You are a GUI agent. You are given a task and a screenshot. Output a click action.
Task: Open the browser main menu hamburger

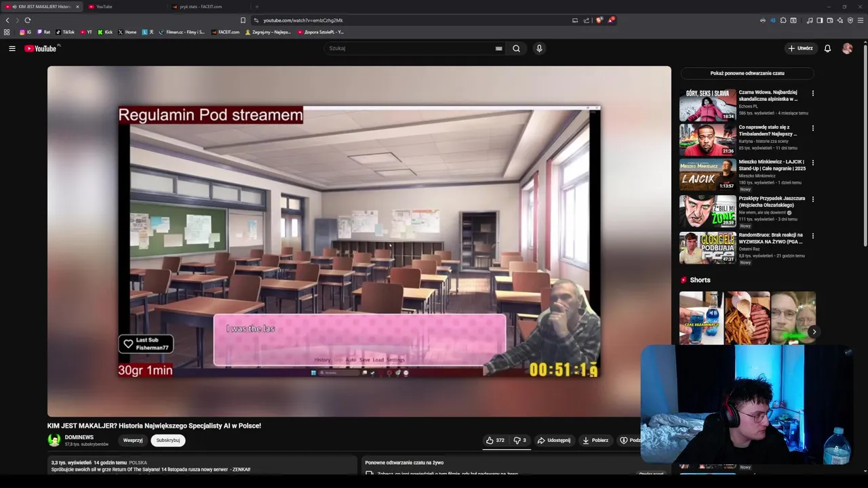(x=861, y=20)
